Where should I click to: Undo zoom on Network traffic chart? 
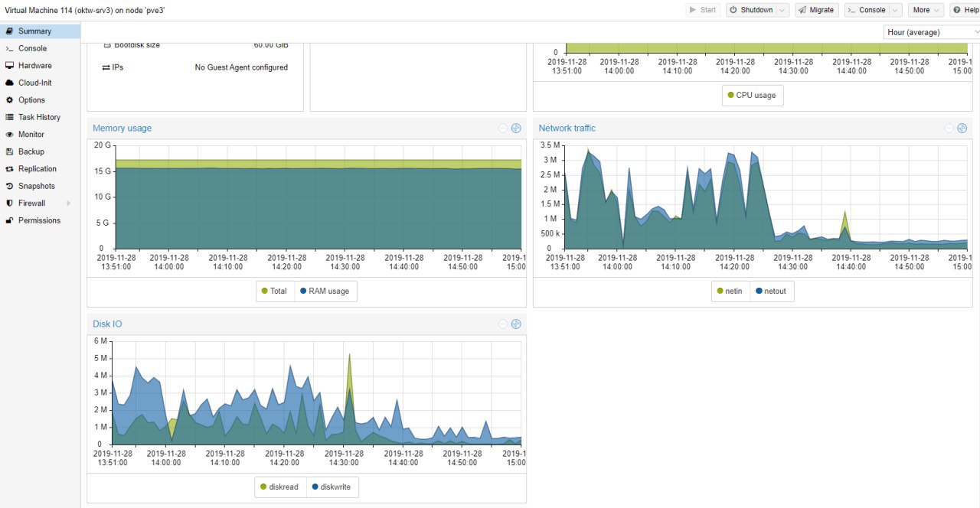[x=949, y=129]
